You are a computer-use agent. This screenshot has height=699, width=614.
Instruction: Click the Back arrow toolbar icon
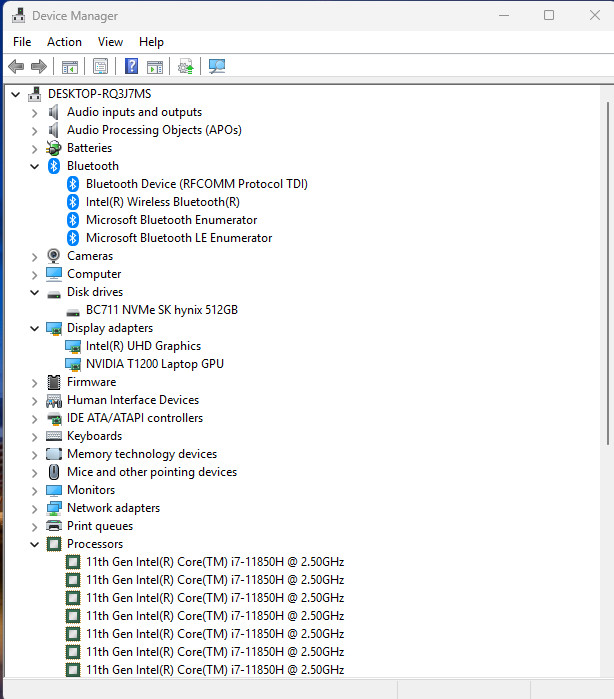tap(16, 67)
